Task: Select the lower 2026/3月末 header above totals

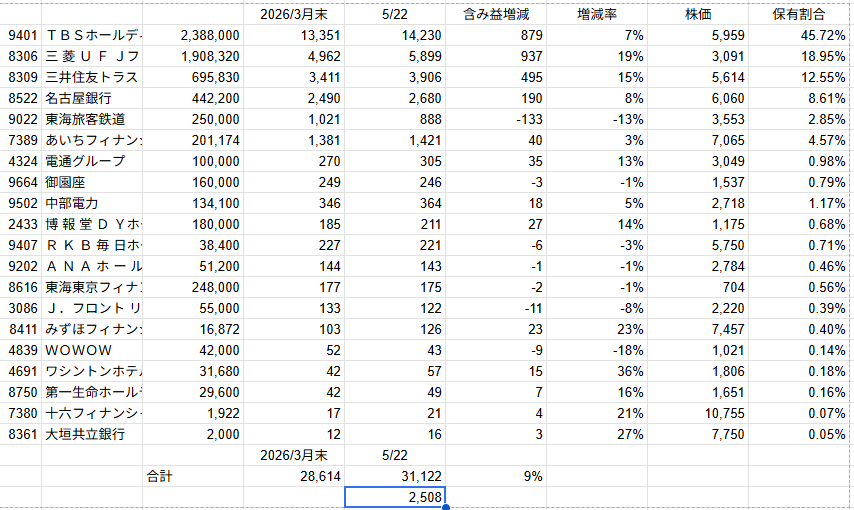Action: [x=294, y=455]
